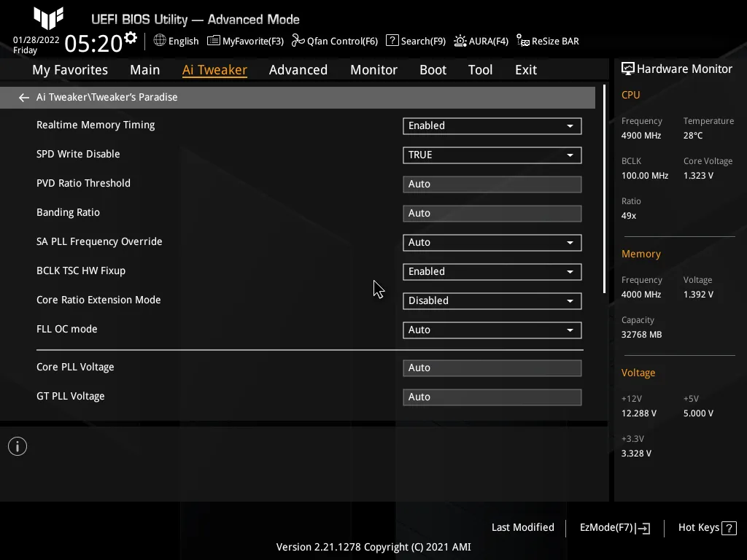The width and height of the screenshot is (747, 560).
Task: Click the Hot Keys question mark icon
Action: click(x=729, y=528)
